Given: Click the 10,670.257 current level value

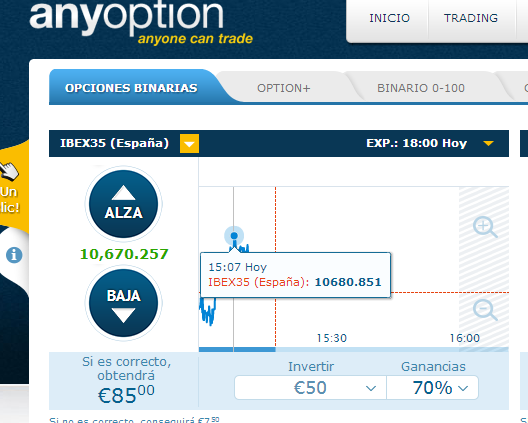Looking at the screenshot, I should tap(124, 254).
